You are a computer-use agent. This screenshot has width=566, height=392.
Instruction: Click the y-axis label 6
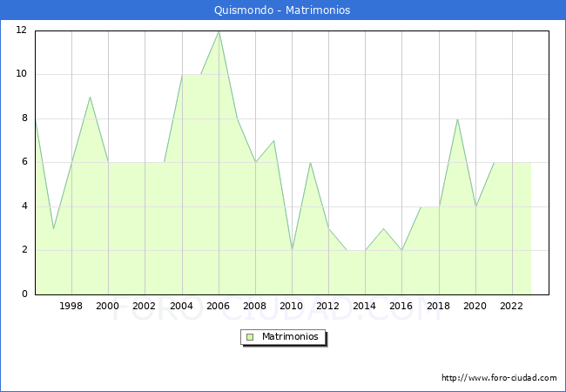coord(24,162)
